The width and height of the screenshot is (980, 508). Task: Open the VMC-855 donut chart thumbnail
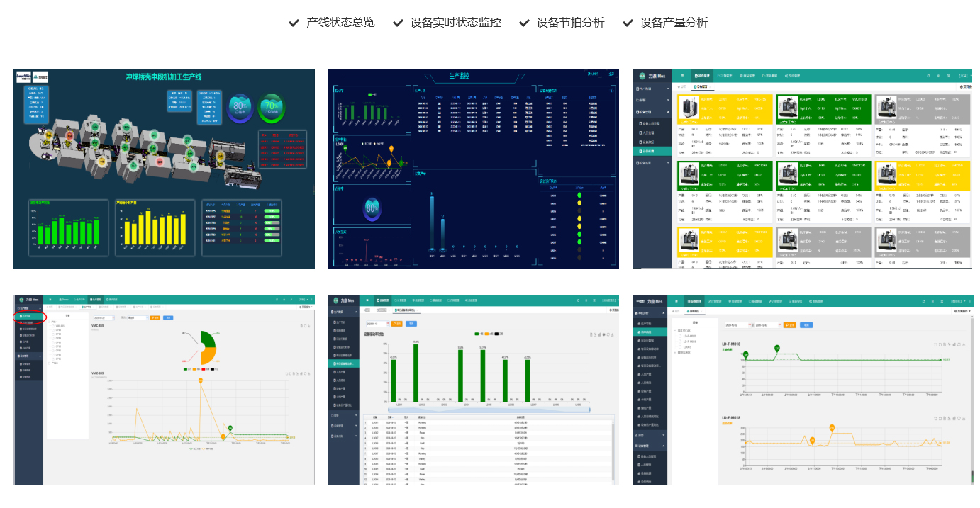164,390
